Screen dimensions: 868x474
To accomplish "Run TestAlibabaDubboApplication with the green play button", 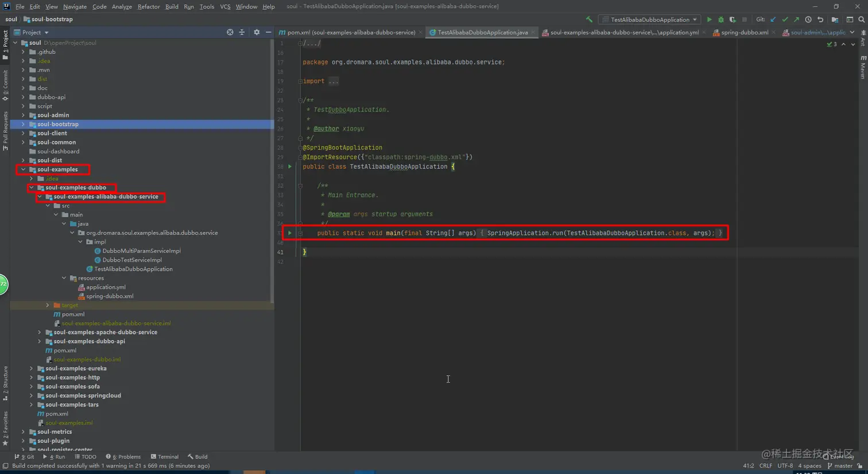I will point(709,20).
